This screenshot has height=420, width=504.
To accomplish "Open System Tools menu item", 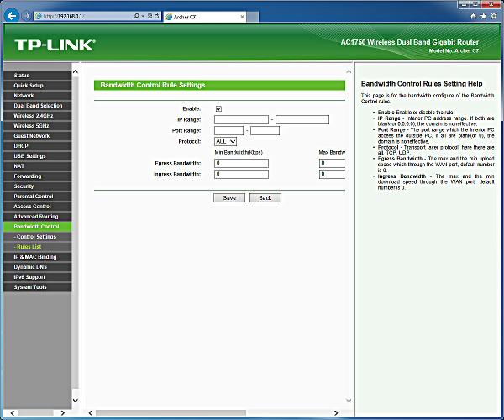I will (x=38, y=287).
